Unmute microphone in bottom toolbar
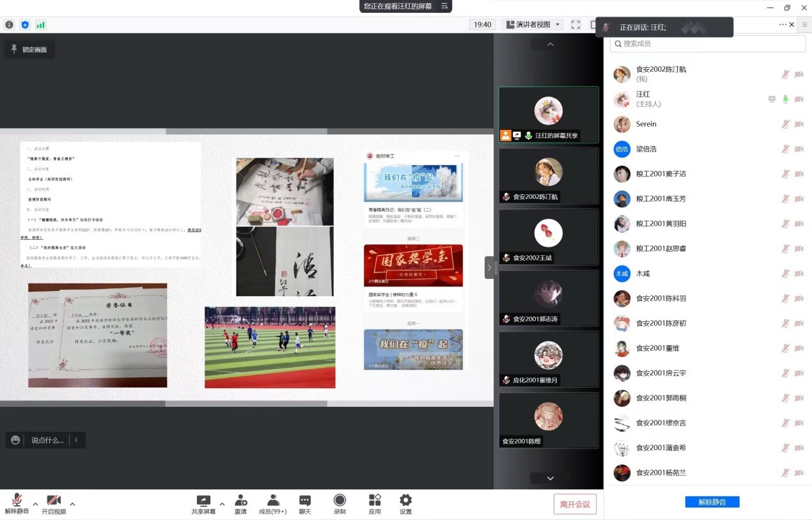This screenshot has height=520, width=812. (17, 501)
